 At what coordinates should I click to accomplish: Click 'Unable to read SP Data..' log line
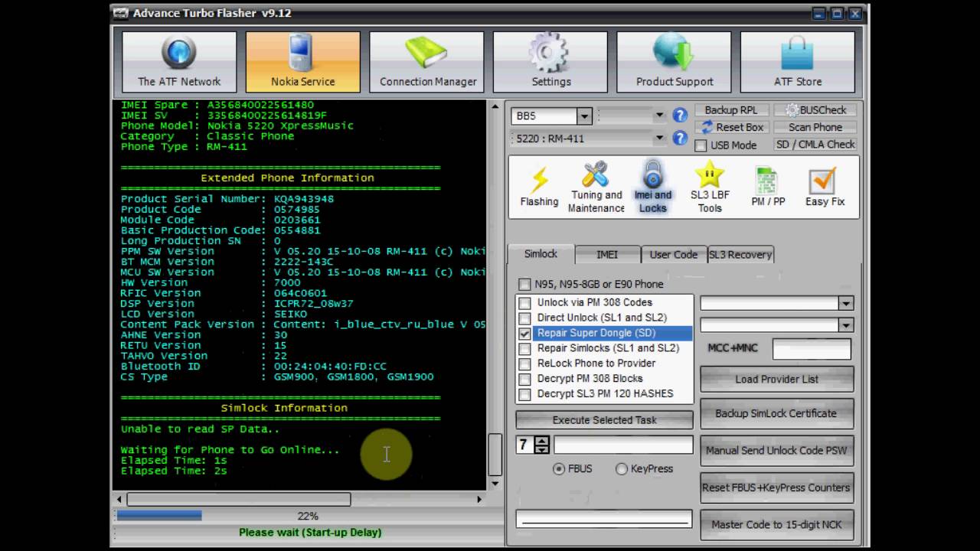200,429
